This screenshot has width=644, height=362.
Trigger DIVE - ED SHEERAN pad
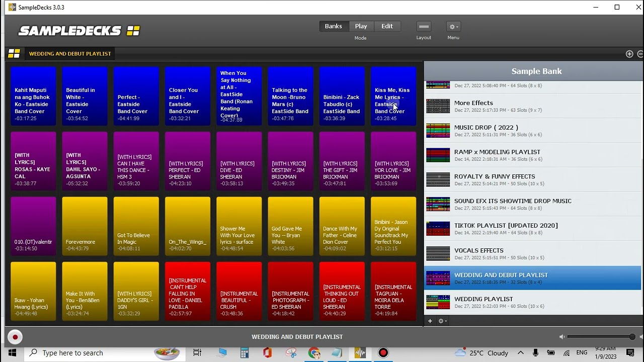(239, 161)
